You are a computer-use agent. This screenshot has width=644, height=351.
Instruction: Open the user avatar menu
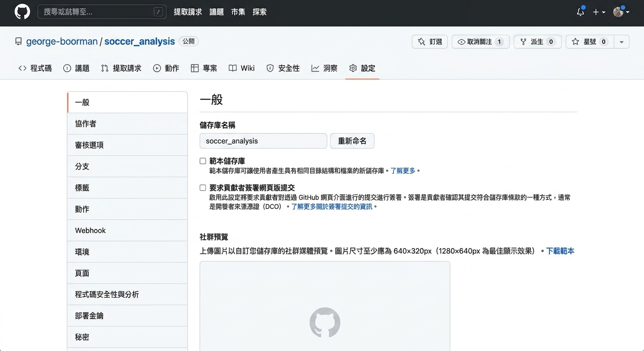[621, 12]
